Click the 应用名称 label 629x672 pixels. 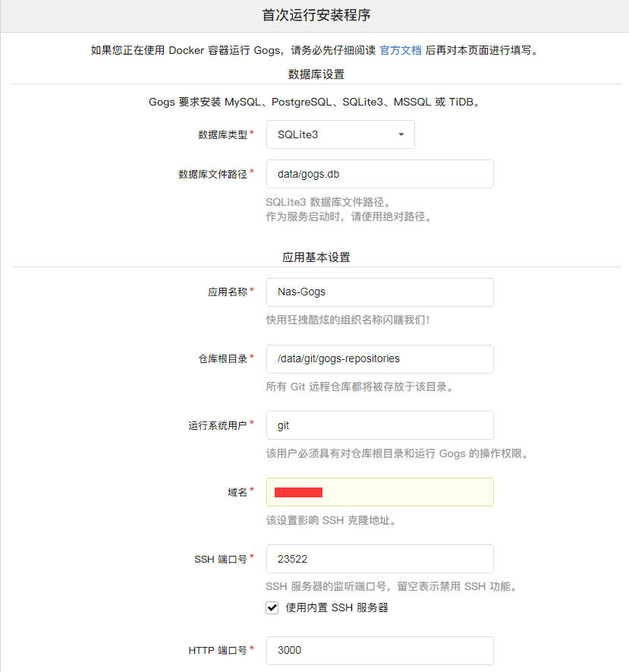(x=228, y=292)
